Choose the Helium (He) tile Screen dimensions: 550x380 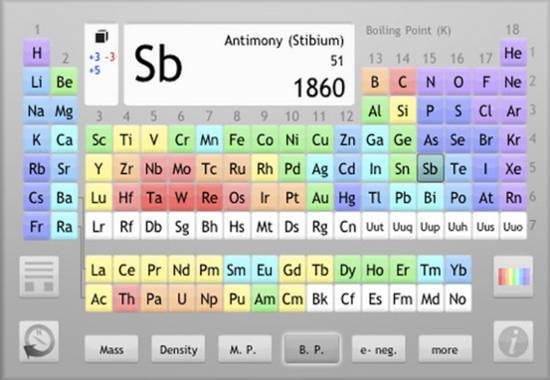tap(513, 53)
